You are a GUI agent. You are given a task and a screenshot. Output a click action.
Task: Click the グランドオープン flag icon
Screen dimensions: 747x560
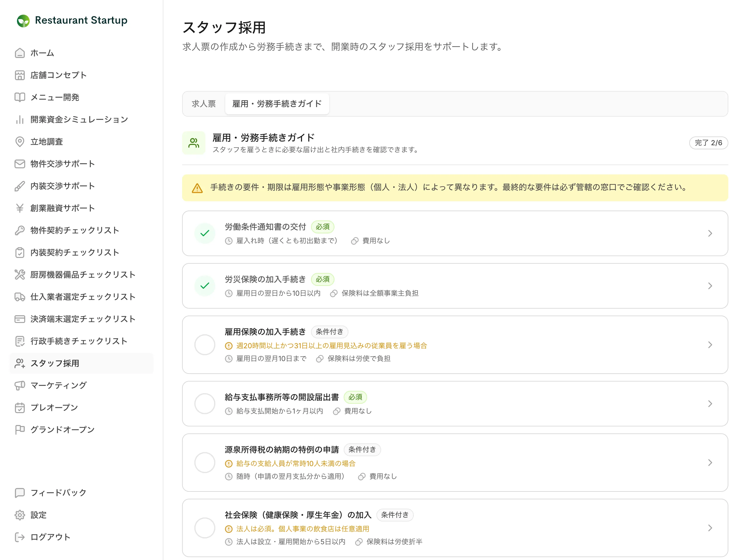[x=20, y=430]
